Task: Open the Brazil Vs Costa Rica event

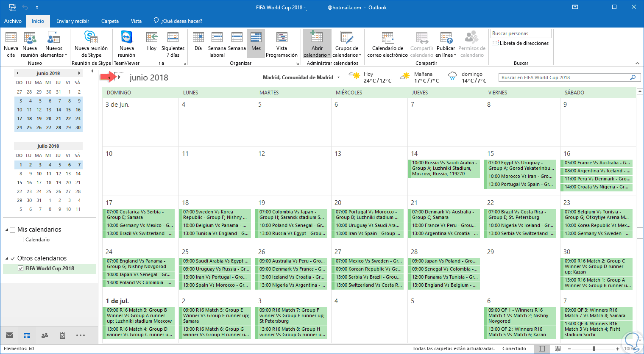Action: [x=520, y=215]
